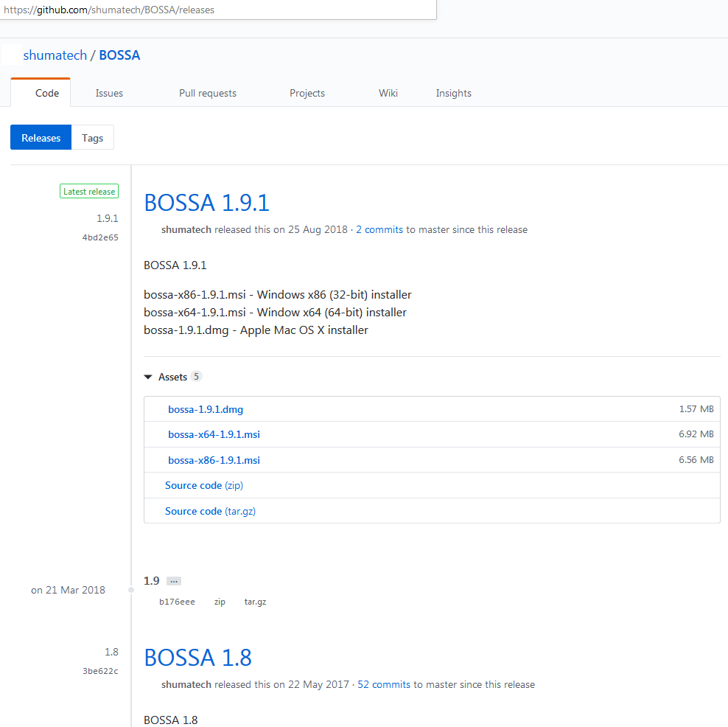Viewport: 728px width, 727px height.
Task: Click the browser address bar URL
Action: (218, 10)
